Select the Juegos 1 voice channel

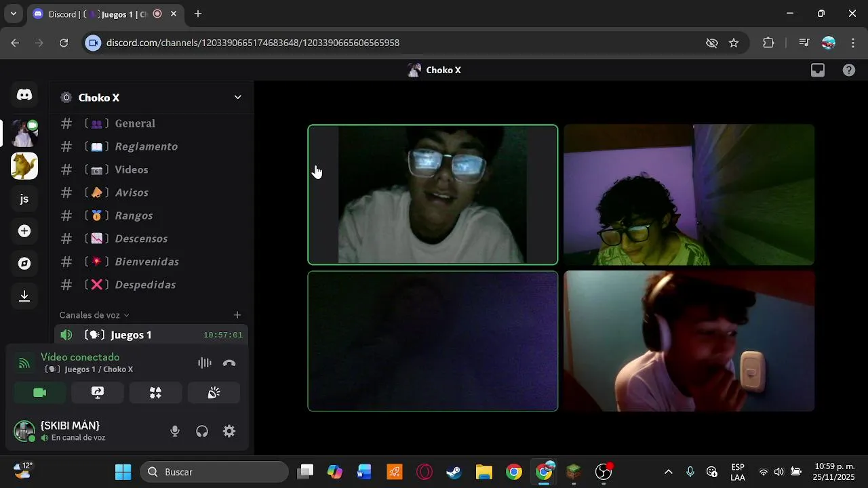(151, 335)
